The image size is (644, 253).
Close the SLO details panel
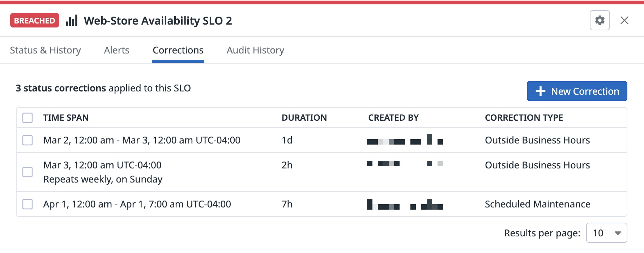coord(624,20)
